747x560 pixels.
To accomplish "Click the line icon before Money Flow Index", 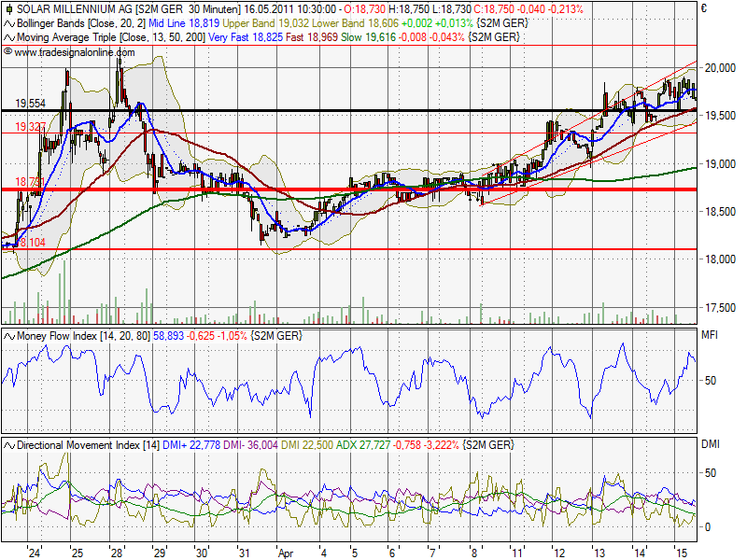I will click(x=9, y=336).
